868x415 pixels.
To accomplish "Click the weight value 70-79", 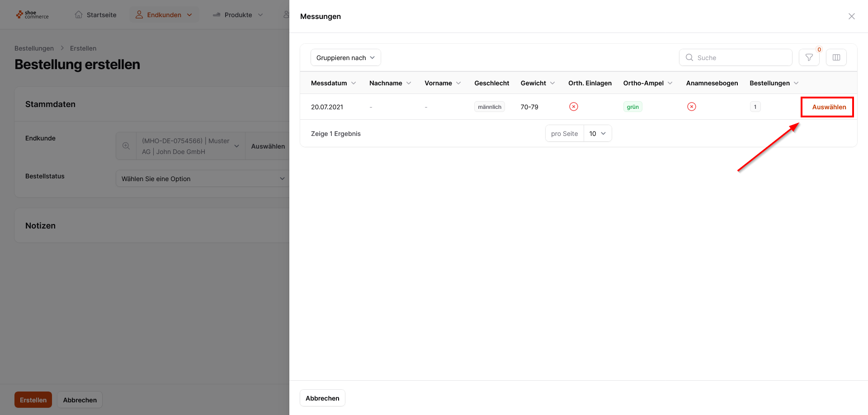I will [529, 107].
